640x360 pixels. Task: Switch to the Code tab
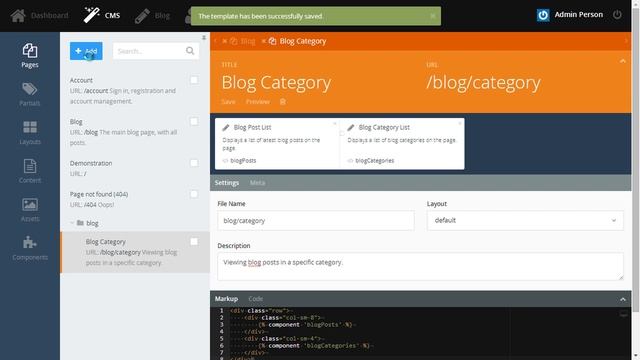256,299
